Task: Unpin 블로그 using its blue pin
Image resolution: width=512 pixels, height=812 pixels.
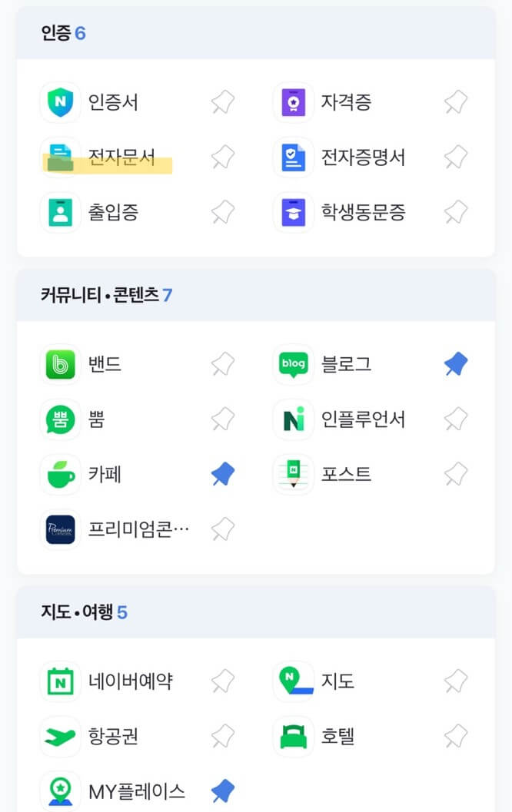Action: [x=454, y=364]
